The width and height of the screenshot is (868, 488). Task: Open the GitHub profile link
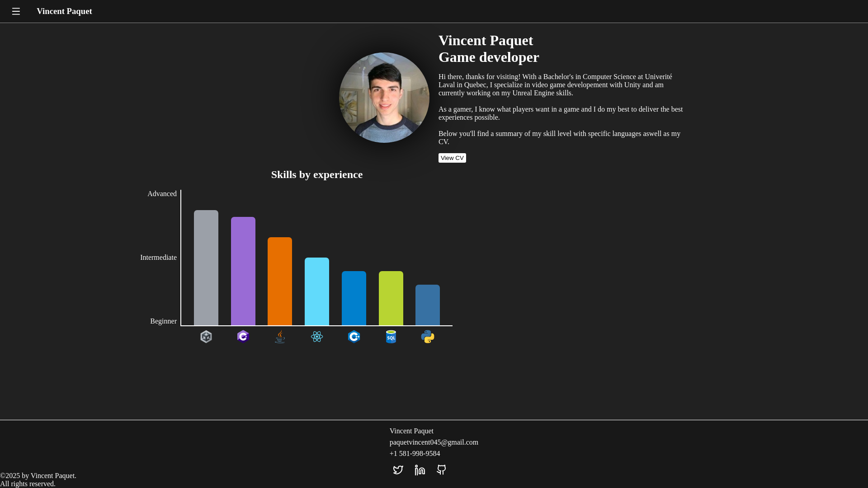(442, 470)
